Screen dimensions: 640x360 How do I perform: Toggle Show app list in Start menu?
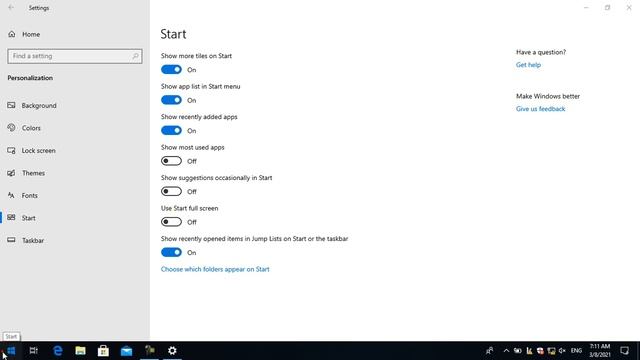click(171, 100)
